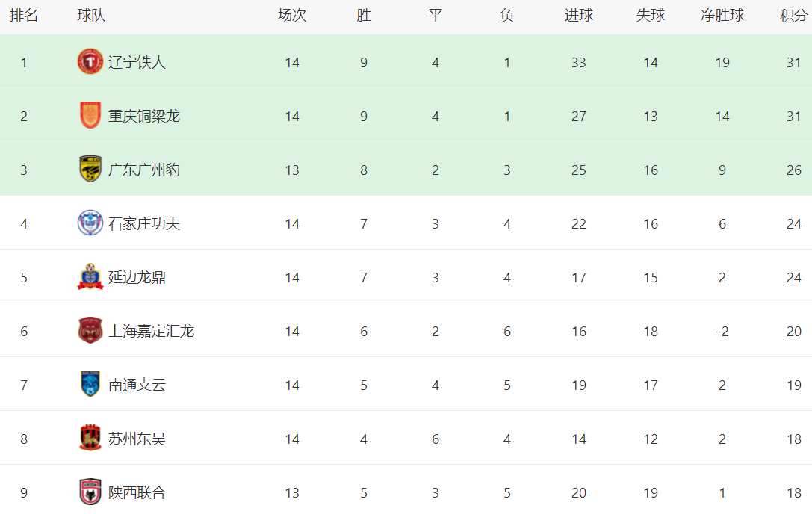Click the 广东广州豹 team badge
The image size is (812, 514).
90,170
